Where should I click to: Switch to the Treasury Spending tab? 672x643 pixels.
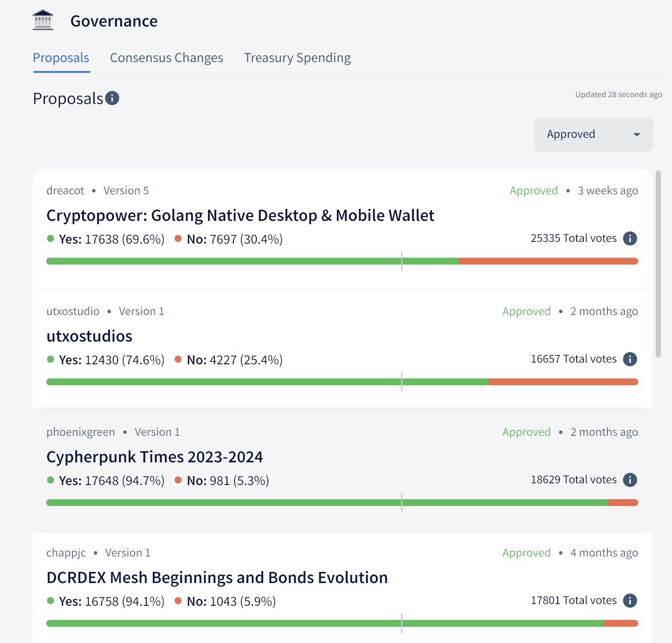click(297, 58)
